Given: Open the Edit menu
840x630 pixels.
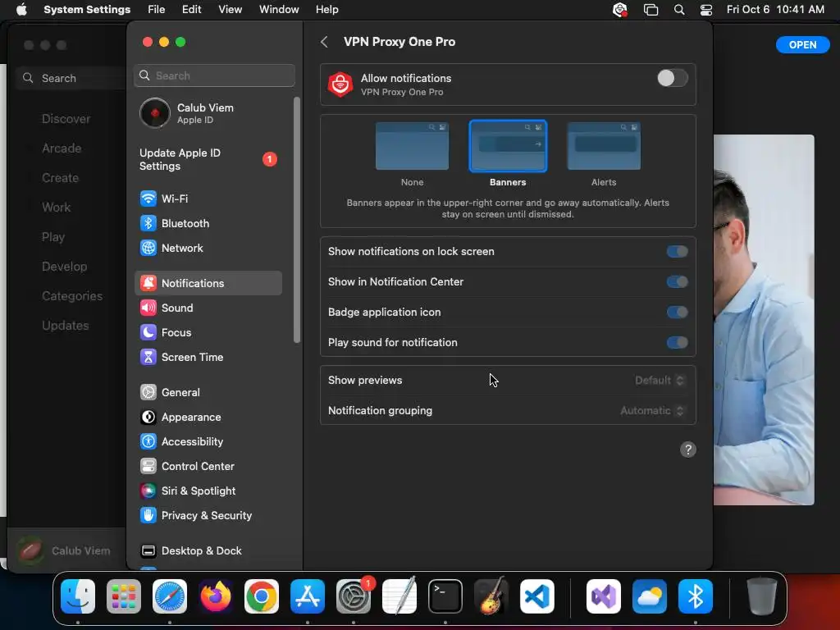Looking at the screenshot, I should (x=191, y=10).
